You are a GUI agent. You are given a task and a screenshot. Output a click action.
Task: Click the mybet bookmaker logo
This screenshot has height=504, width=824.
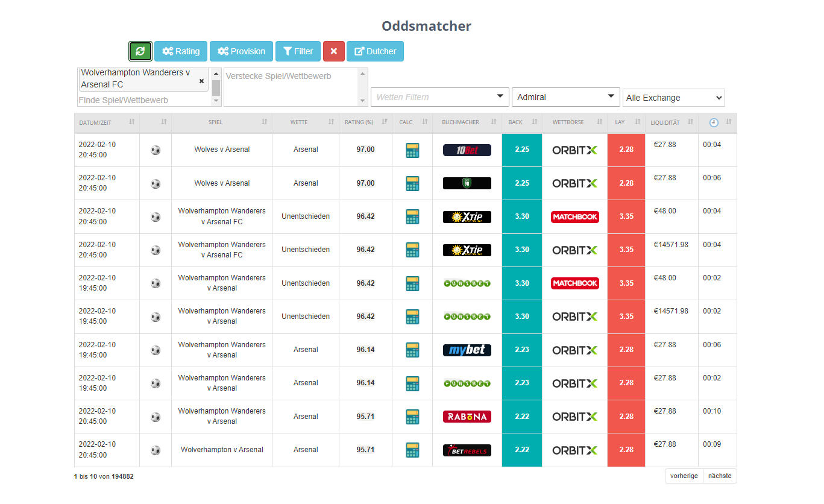[467, 350]
